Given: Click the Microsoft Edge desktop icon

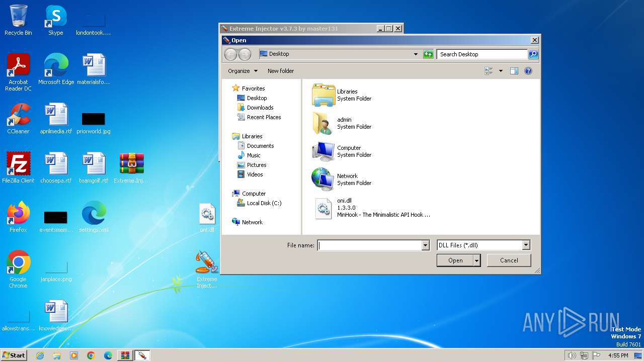Looking at the screenshot, I should pos(56,69).
